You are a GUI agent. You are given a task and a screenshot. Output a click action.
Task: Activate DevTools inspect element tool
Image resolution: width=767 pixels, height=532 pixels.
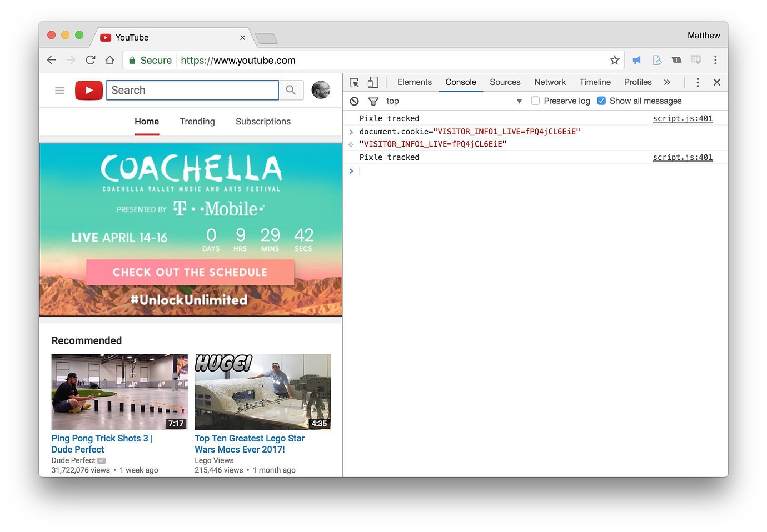(x=355, y=82)
